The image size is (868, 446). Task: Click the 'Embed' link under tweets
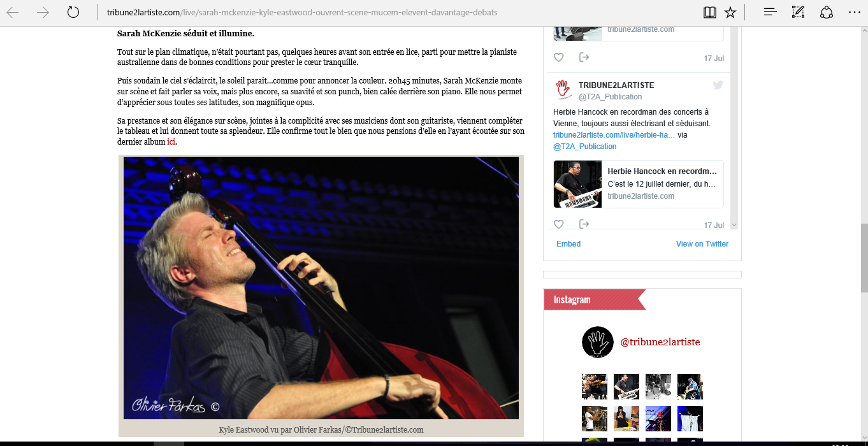pos(568,244)
